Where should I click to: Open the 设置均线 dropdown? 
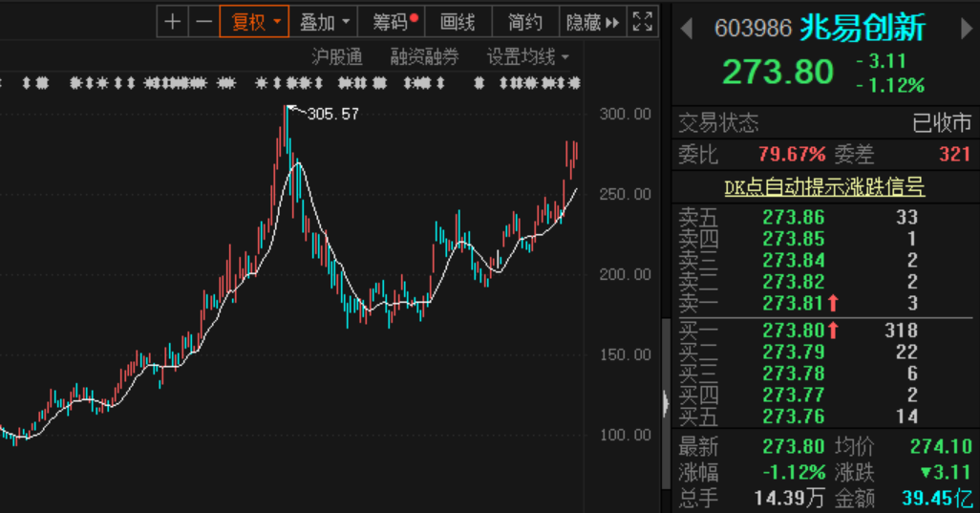point(527,57)
